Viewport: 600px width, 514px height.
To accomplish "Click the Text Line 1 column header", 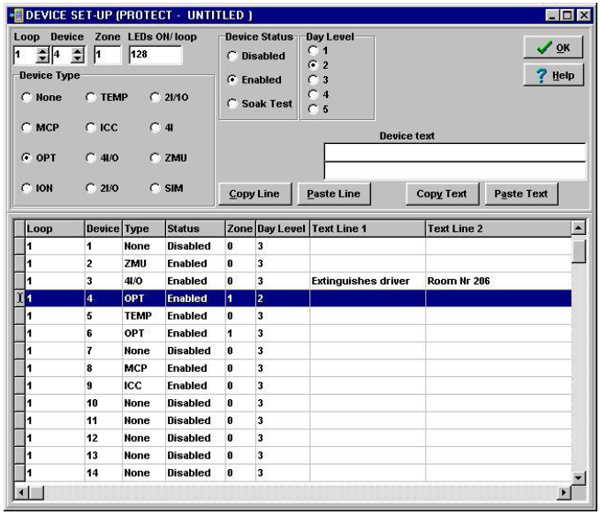I will pyautogui.click(x=366, y=228).
